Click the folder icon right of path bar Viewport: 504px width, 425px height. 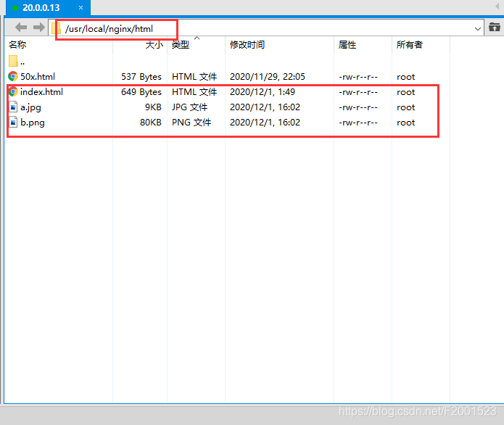pos(495,28)
